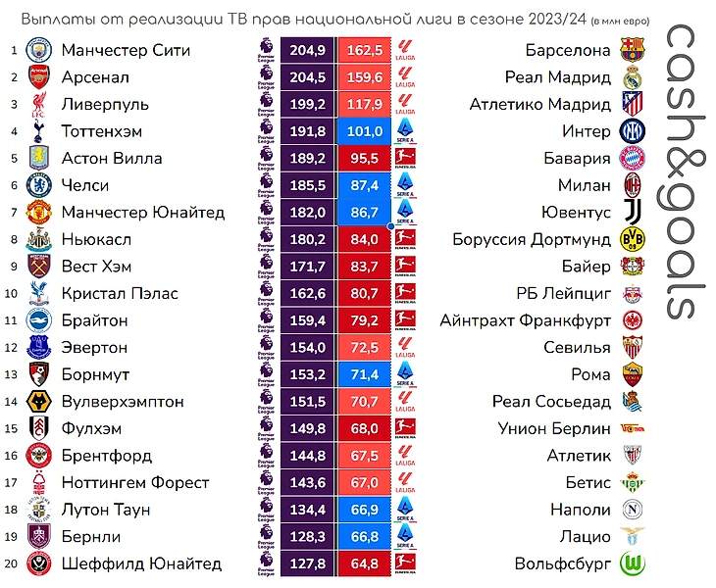Select the LaLiga logo beside 162,5
Viewport: 716px width, 588px height.
[x=405, y=50]
